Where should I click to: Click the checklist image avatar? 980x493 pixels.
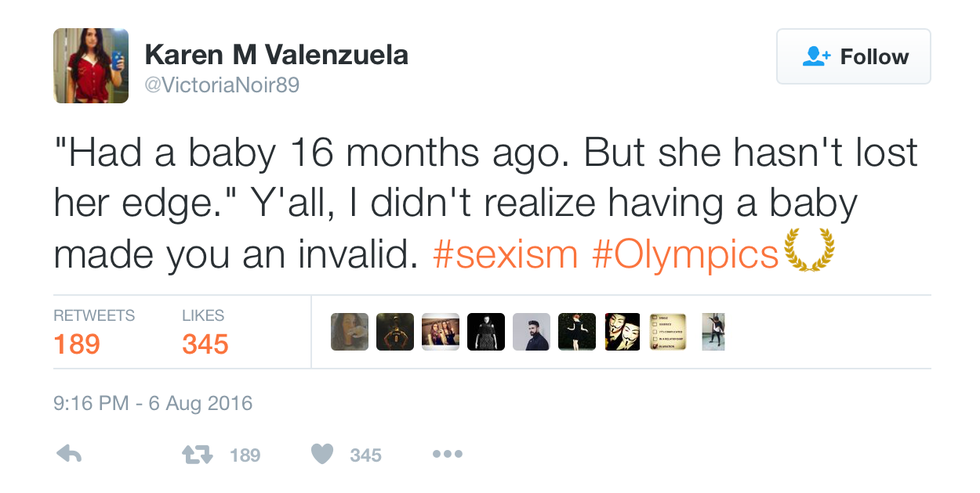point(667,332)
